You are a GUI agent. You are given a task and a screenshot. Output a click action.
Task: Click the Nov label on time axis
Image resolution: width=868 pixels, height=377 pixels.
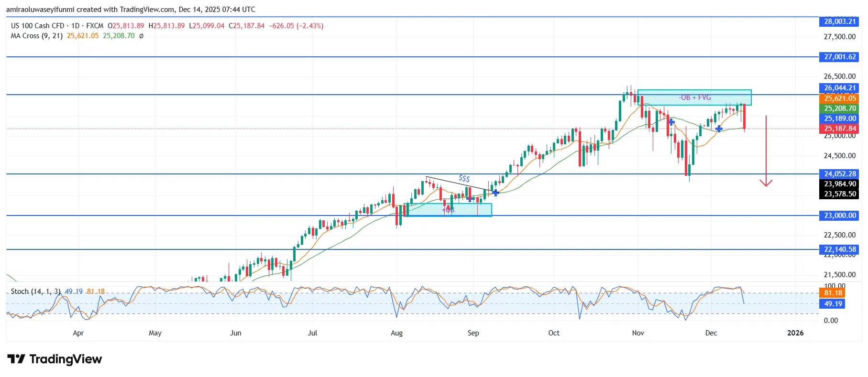[x=638, y=333]
